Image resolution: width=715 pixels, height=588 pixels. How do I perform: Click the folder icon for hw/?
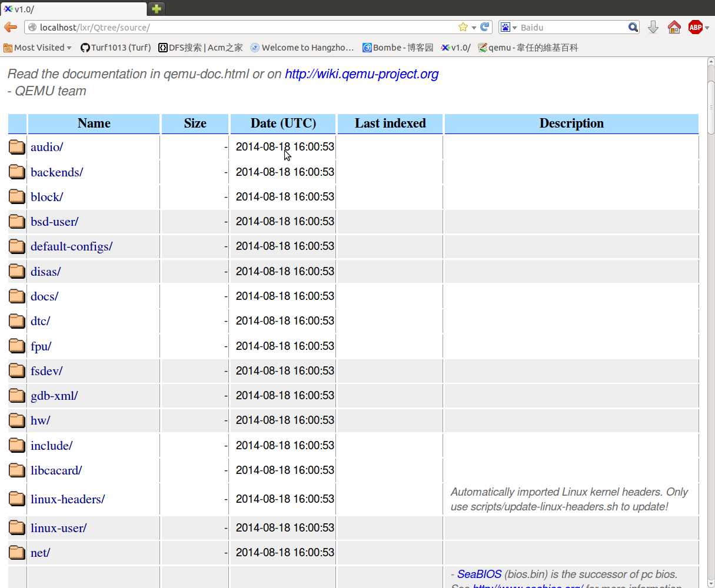click(17, 420)
